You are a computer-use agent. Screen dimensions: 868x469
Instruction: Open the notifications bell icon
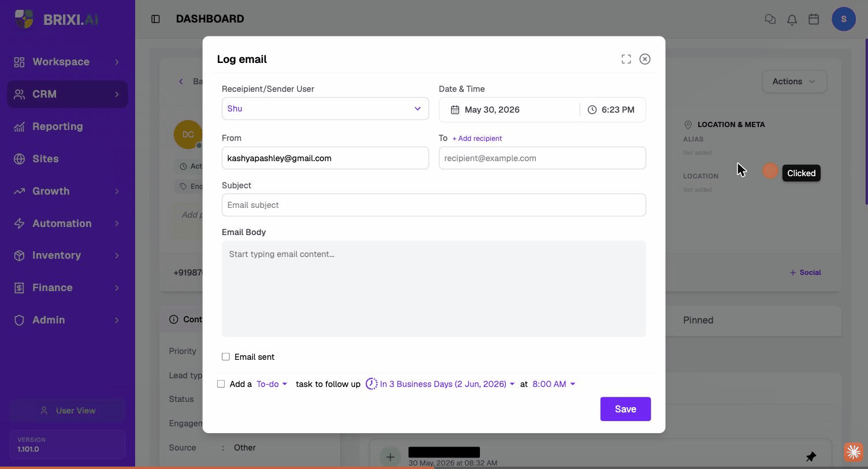coord(792,19)
